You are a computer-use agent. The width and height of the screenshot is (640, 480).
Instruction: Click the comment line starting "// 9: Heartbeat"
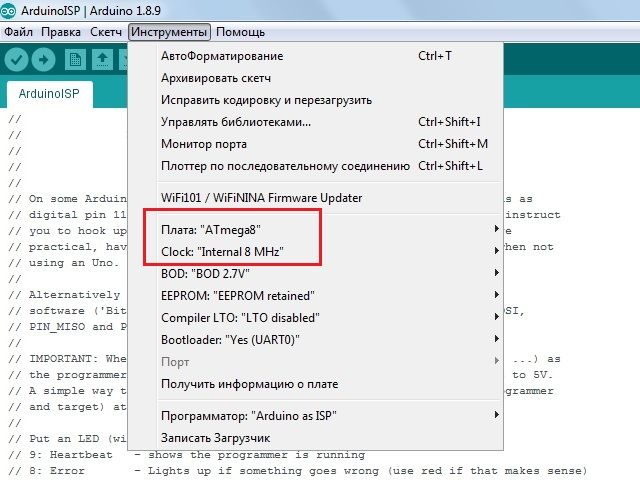coord(187,455)
